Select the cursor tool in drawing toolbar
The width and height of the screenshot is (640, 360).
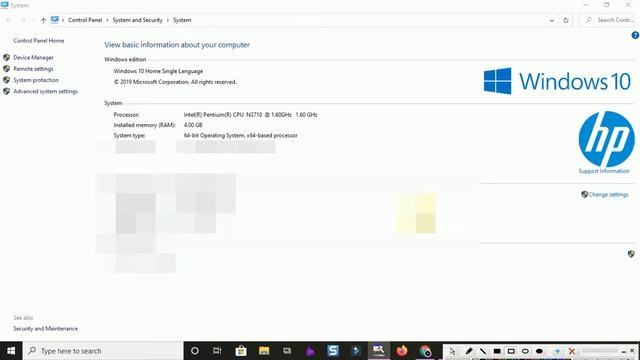(452, 351)
